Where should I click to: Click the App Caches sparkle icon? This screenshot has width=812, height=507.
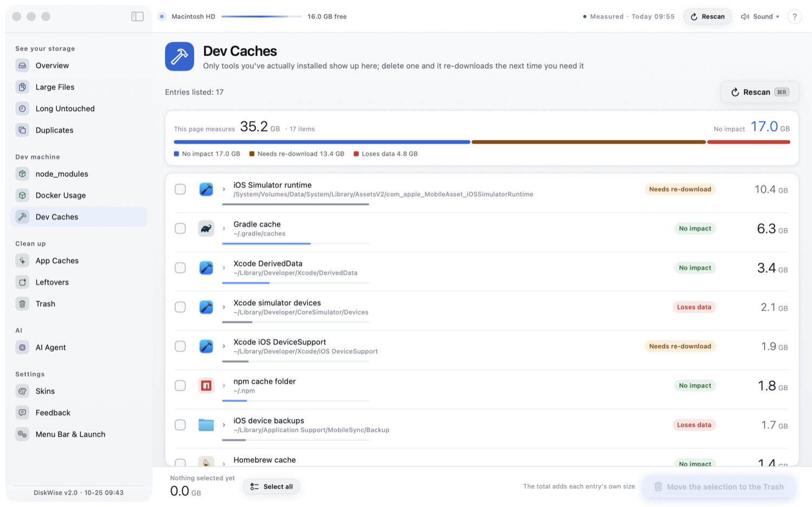point(22,261)
